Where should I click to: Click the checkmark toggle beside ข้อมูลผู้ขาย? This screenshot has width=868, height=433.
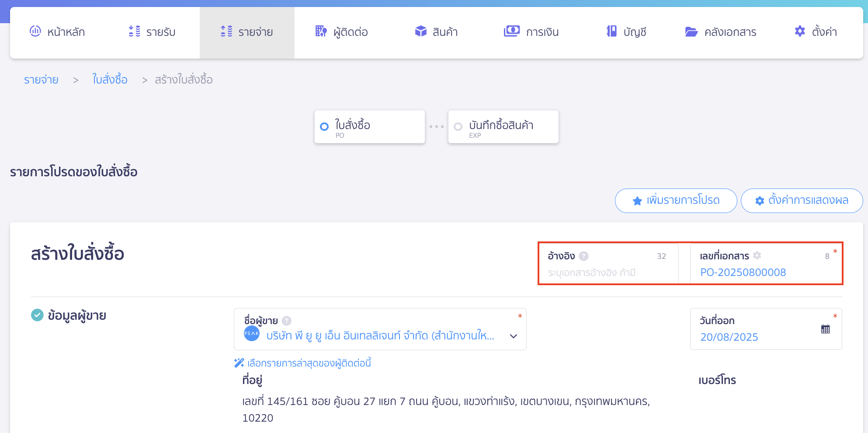coord(36,315)
